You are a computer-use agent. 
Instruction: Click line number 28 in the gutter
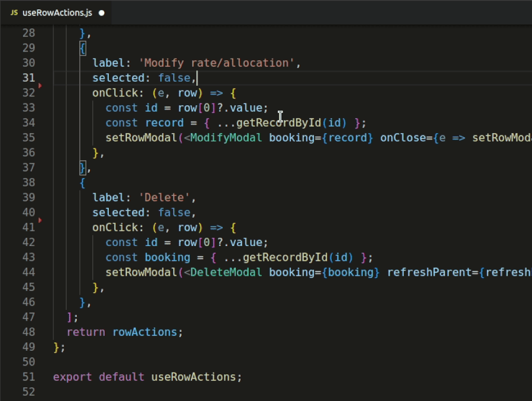click(28, 33)
